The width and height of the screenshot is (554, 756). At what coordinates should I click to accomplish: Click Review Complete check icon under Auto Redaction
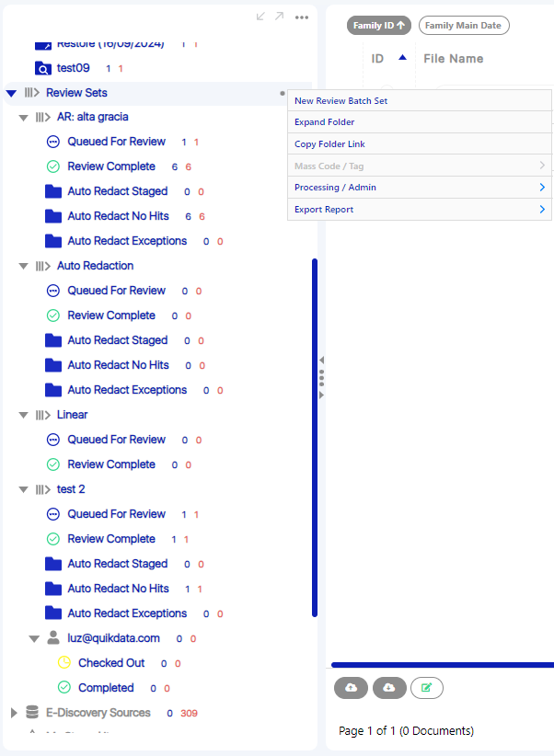53,315
